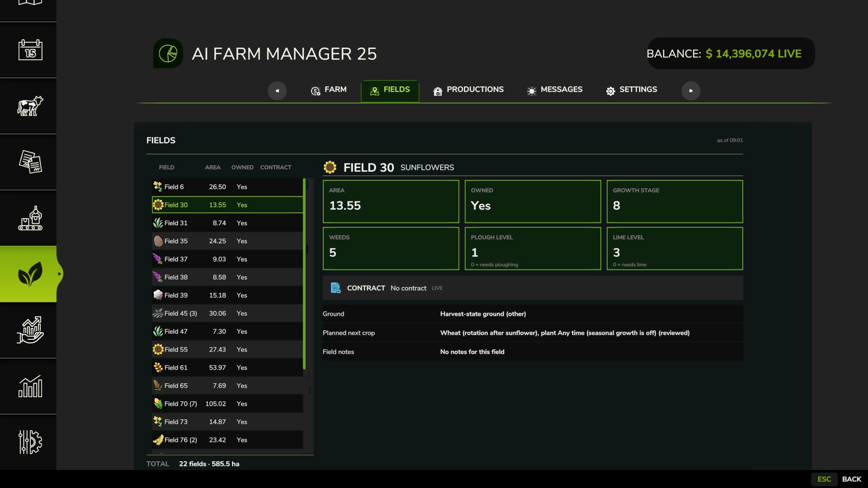Click the Weeds info card
The image size is (868, 488).
click(391, 249)
